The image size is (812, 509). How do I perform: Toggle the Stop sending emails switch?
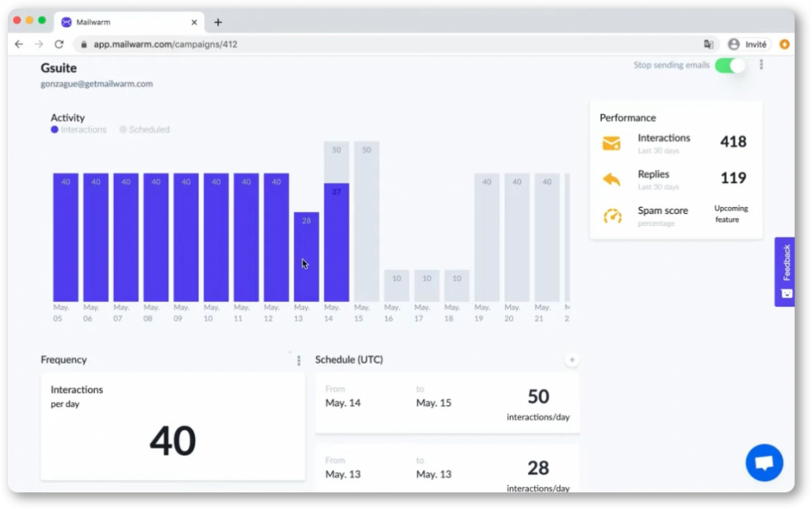pyautogui.click(x=730, y=65)
